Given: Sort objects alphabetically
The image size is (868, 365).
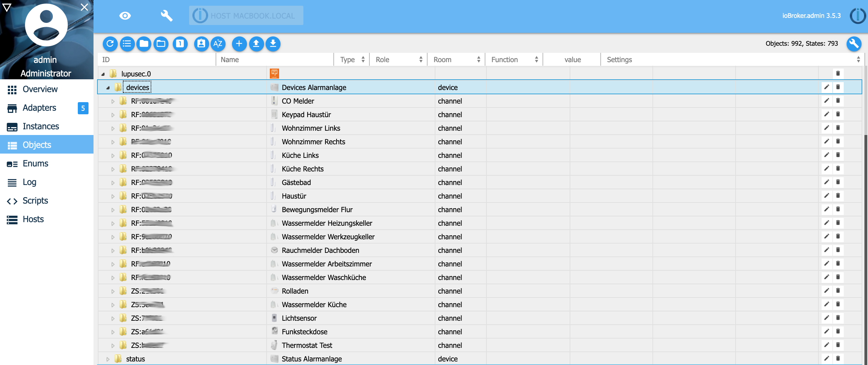Looking at the screenshot, I should pos(218,44).
